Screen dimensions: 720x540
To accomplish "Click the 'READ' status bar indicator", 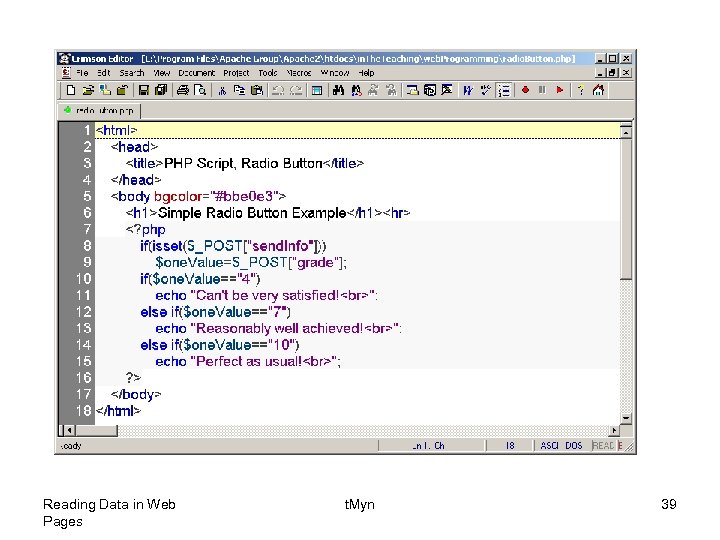I will pyautogui.click(x=603, y=445).
